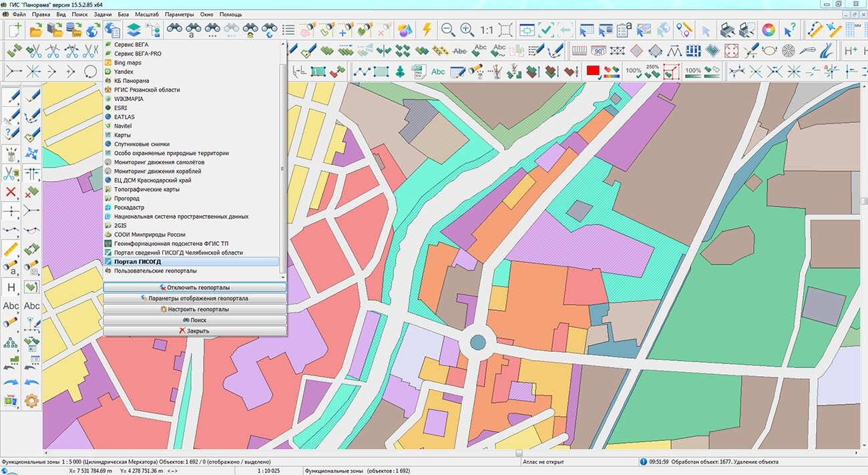Click the zoom out magnifier icon
The height and width of the screenshot is (475, 868).
[447, 30]
